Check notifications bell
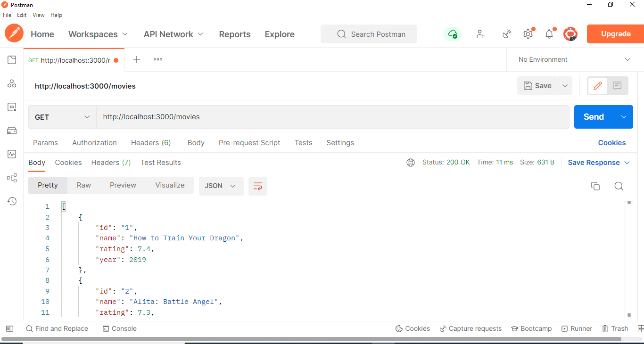 (549, 33)
